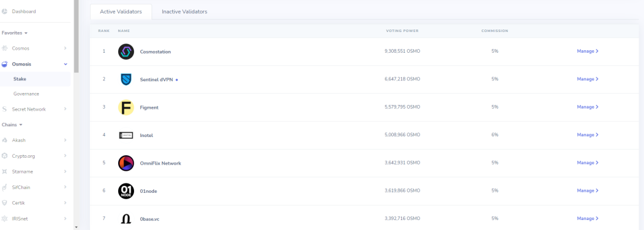Click the sidebar scroll down arrow
644x230 pixels.
(76, 227)
